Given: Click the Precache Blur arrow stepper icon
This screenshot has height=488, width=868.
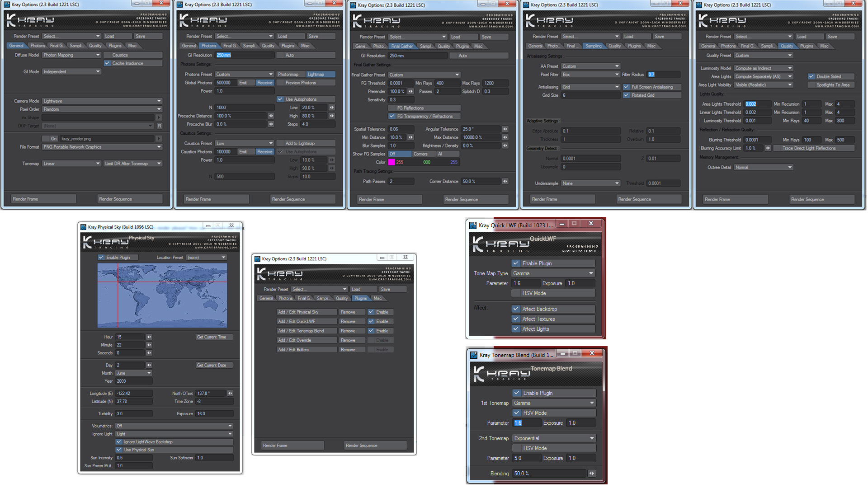Looking at the screenshot, I should [271, 124].
